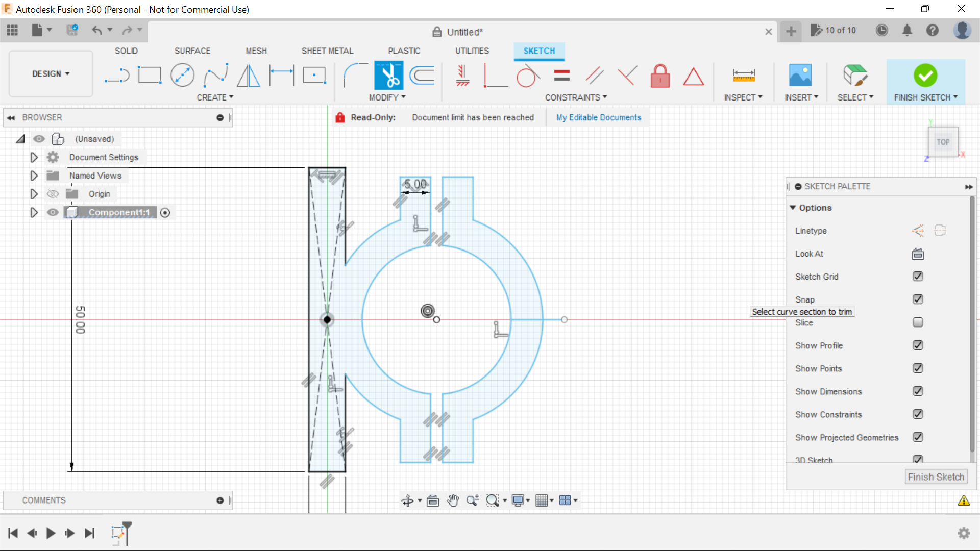Collapse the Options section in Sketch Palette

pos(793,208)
